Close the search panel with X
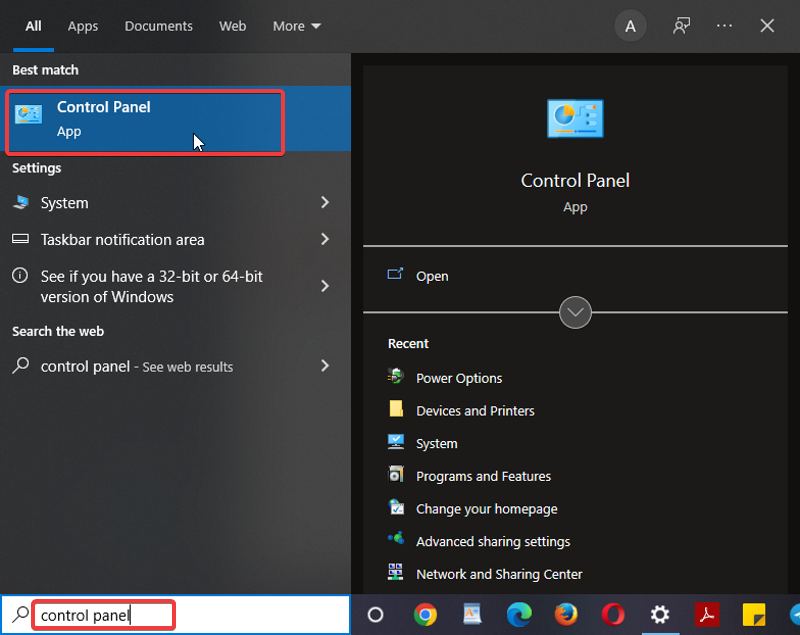Image resolution: width=800 pixels, height=635 pixels. (x=767, y=26)
